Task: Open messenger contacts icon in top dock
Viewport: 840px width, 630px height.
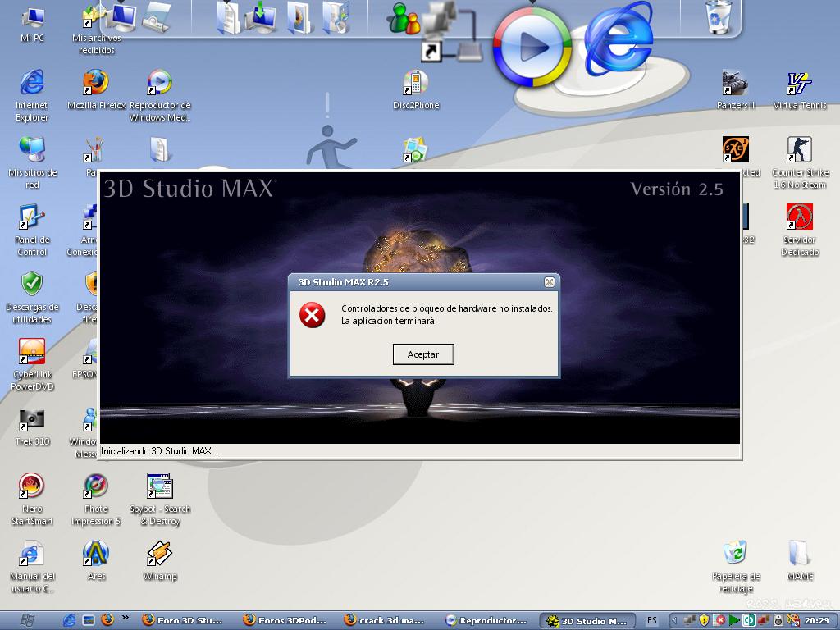Action: [x=404, y=20]
